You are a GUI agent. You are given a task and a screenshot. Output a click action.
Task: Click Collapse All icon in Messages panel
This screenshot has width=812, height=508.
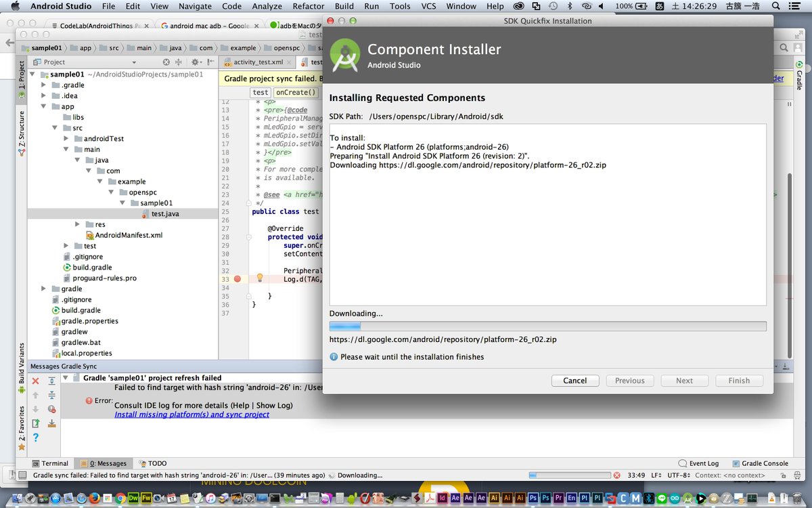coord(51,395)
